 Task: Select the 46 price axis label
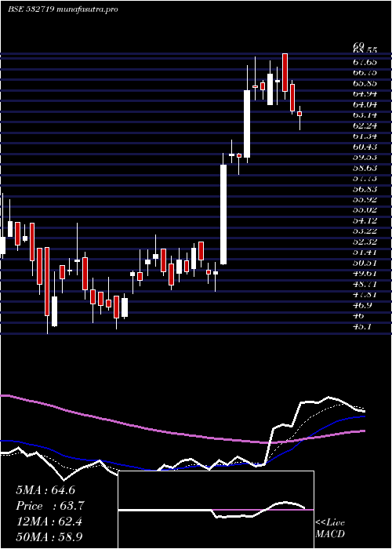pyautogui.click(x=359, y=315)
